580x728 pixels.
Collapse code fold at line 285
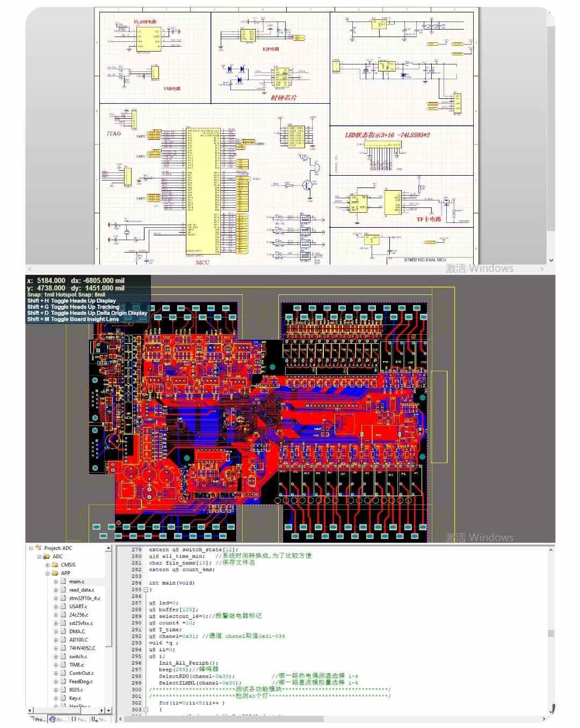click(x=146, y=589)
